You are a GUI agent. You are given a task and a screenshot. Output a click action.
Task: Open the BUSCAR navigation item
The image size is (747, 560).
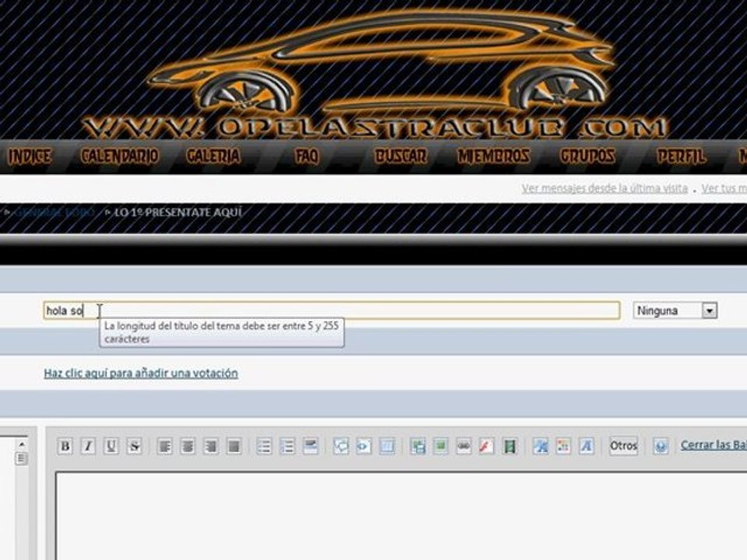pos(401,156)
